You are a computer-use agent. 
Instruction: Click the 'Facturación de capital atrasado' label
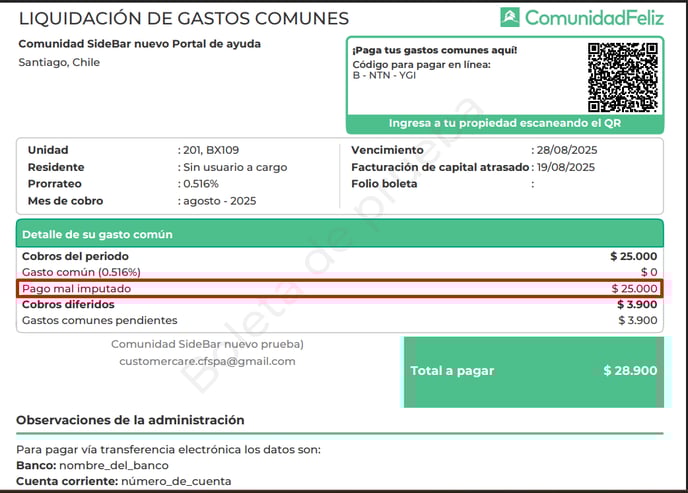click(440, 167)
